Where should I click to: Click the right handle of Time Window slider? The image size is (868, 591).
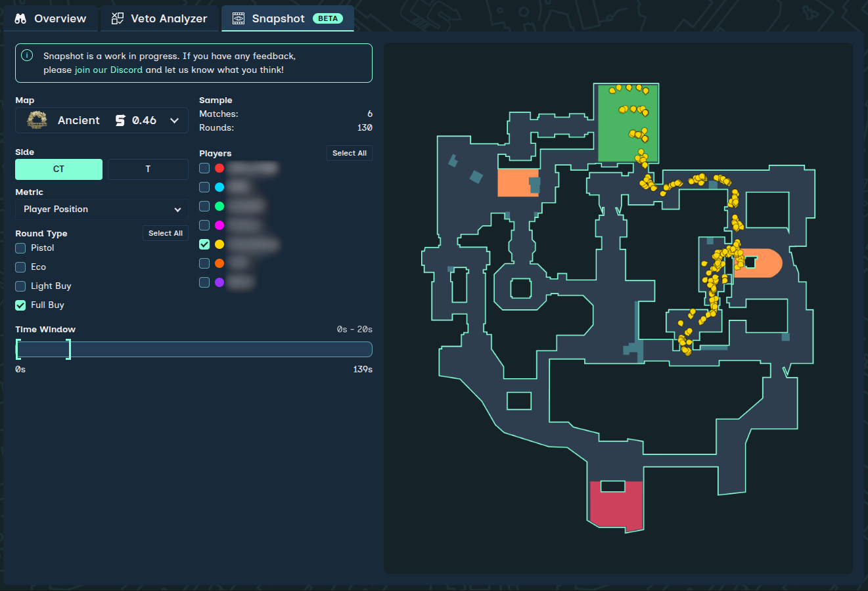pos(68,349)
